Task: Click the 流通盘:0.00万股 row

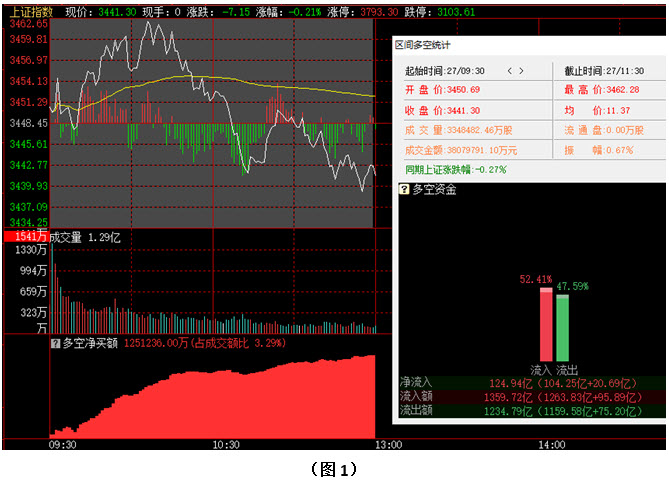Action: 604,130
